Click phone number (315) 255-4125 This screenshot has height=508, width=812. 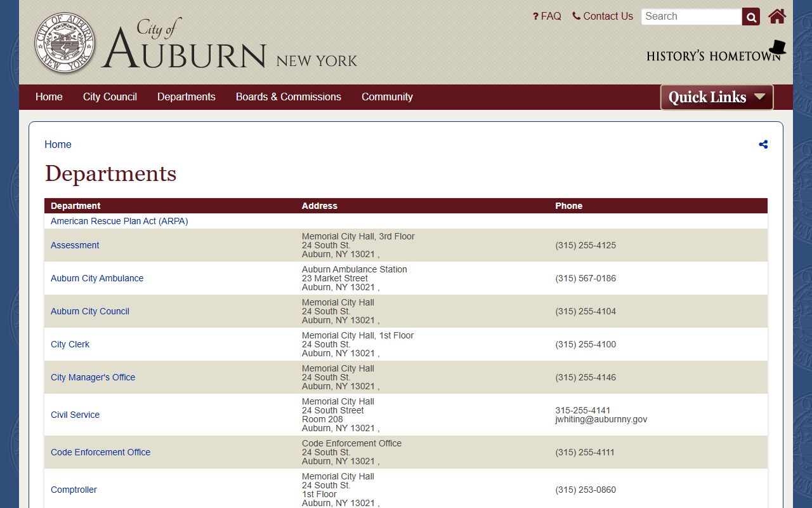point(586,245)
